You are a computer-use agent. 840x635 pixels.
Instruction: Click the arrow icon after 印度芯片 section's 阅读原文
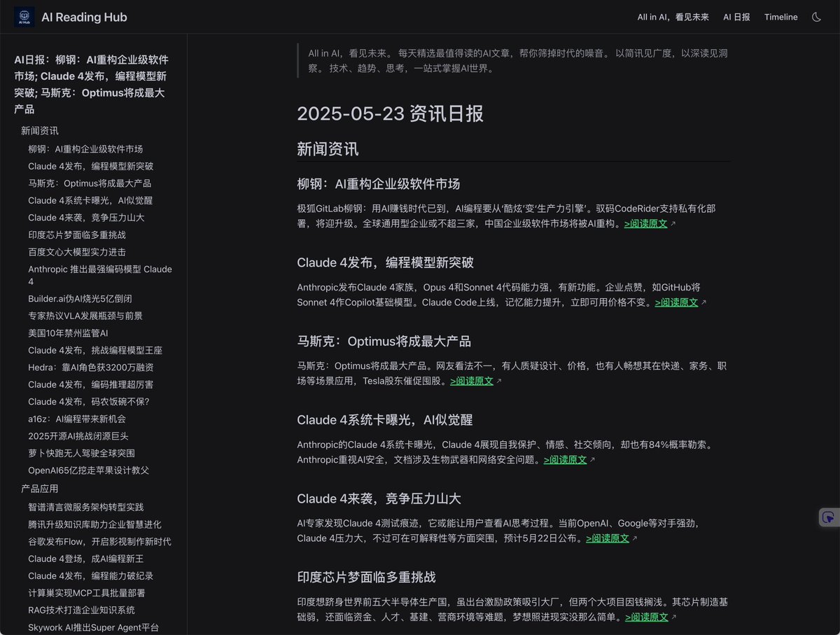coord(674,617)
